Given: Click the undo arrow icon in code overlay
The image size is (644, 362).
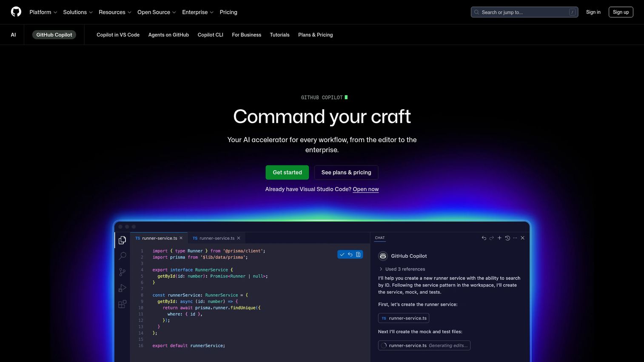Looking at the screenshot, I should click(x=350, y=254).
